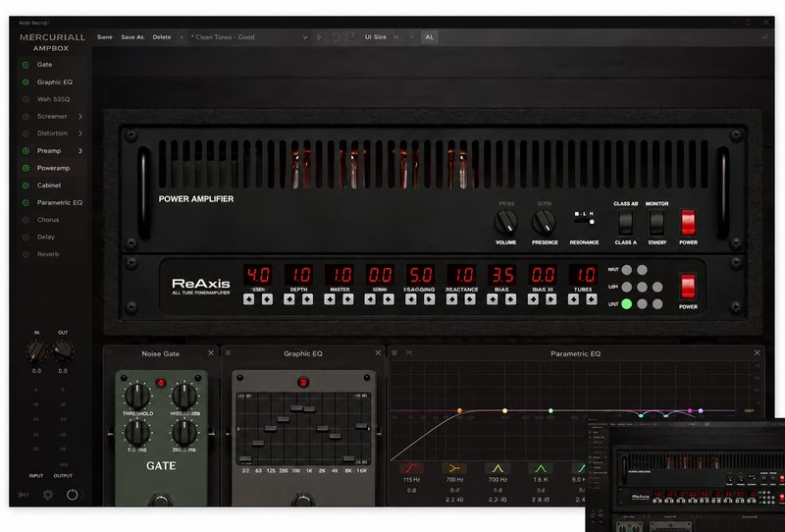785x532 pixels.
Task: Enable the Distortion module power icon
Action: (26, 133)
